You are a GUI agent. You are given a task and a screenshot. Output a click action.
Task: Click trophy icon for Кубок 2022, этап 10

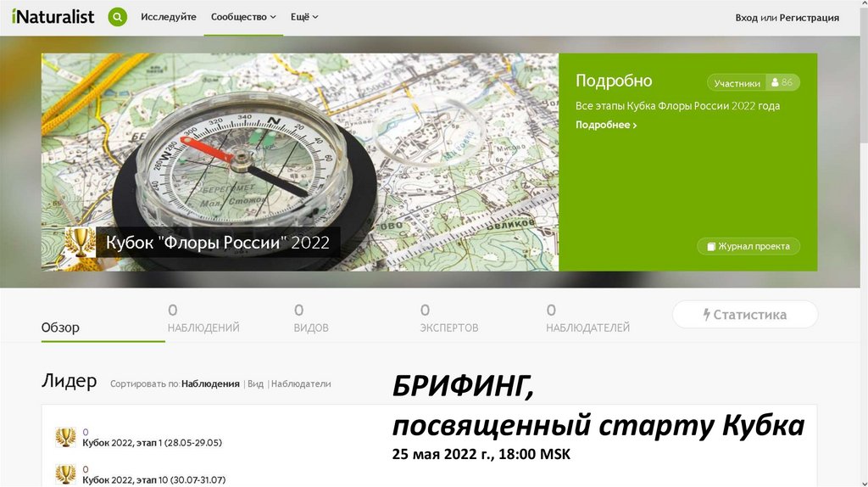point(65,474)
